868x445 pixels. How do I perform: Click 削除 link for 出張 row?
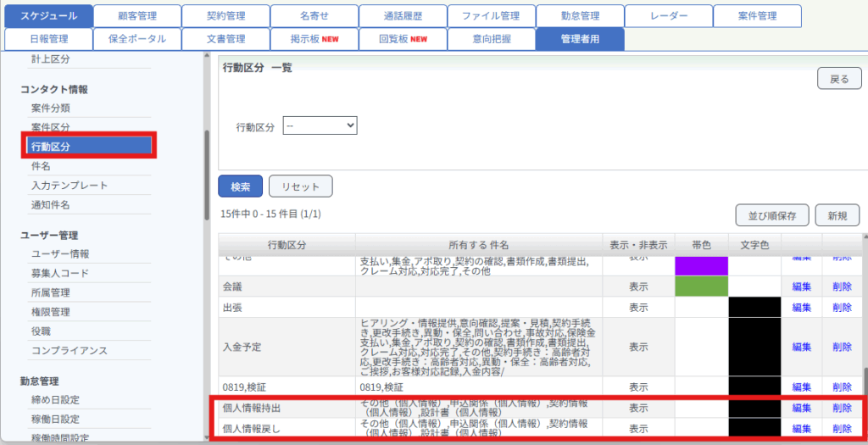[x=842, y=308]
